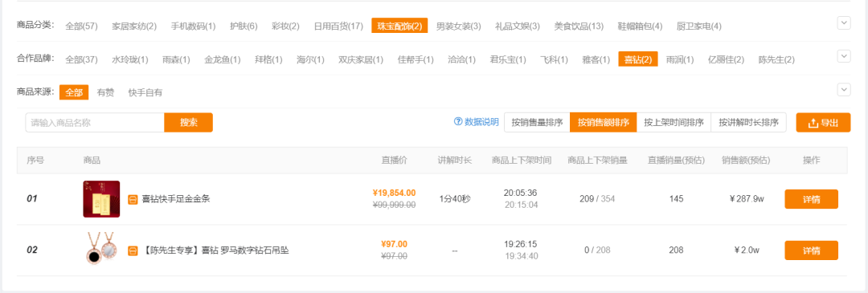Screen dimensions: 868x293
Task: Filter by brand 陈先生(2)
Action: (776, 59)
